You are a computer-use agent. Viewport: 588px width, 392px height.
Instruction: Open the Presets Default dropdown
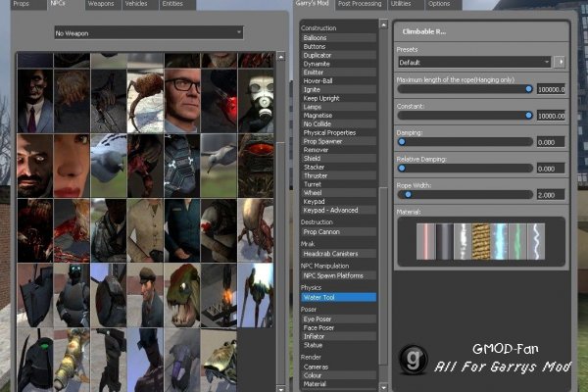pyautogui.click(x=474, y=63)
